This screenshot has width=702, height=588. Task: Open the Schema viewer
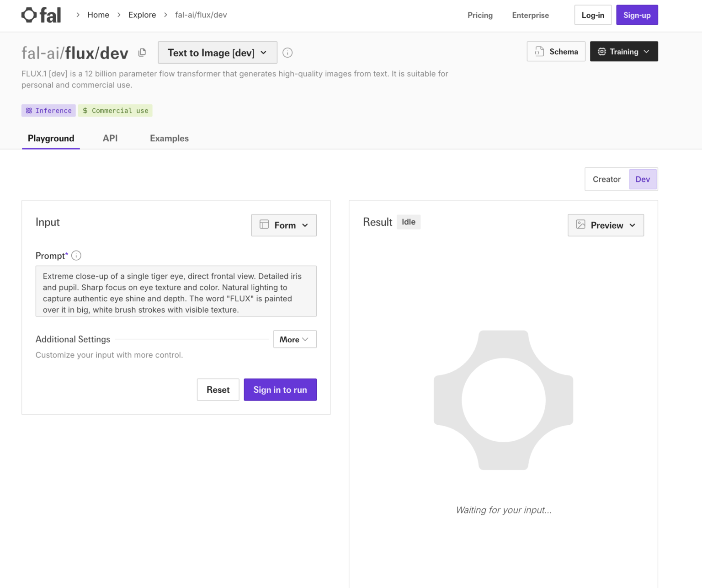click(556, 51)
